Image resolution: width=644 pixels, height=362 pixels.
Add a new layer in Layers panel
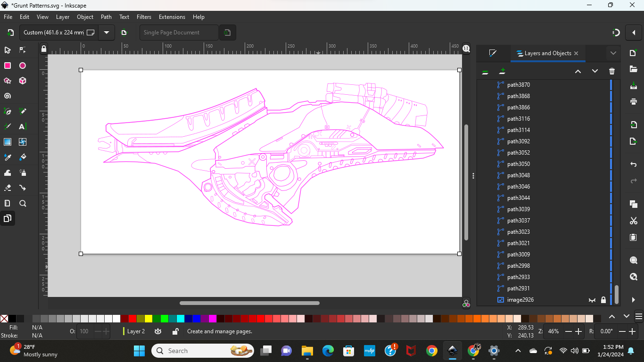tap(502, 71)
